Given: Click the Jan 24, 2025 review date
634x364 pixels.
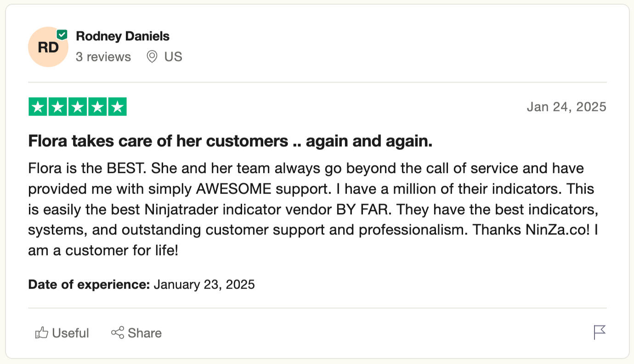Looking at the screenshot, I should click(x=566, y=107).
